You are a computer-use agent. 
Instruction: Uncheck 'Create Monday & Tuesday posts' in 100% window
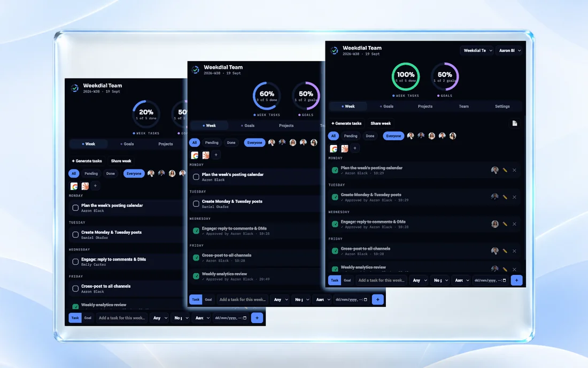pyautogui.click(x=335, y=197)
